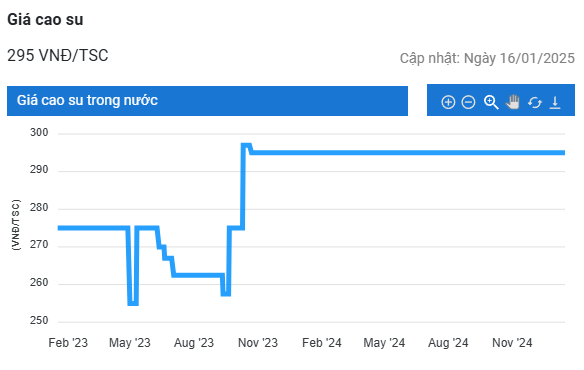Click the zoom in plus icon
The height and width of the screenshot is (370, 584).
(448, 102)
